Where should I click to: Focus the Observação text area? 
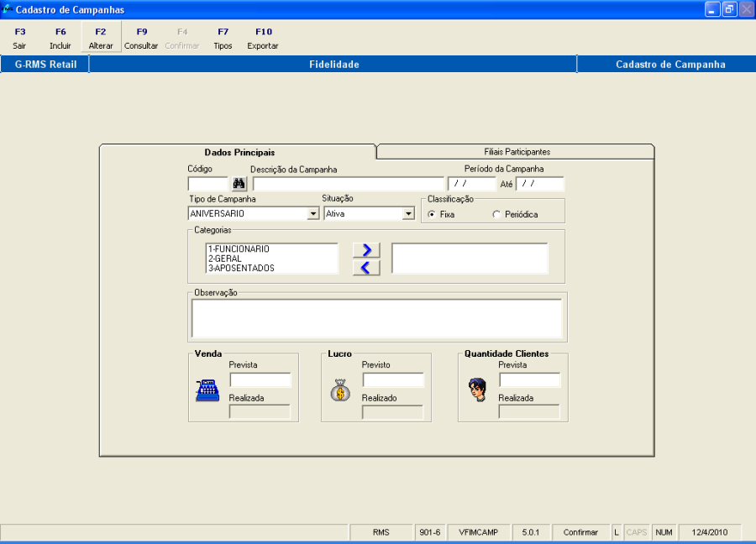pos(376,318)
